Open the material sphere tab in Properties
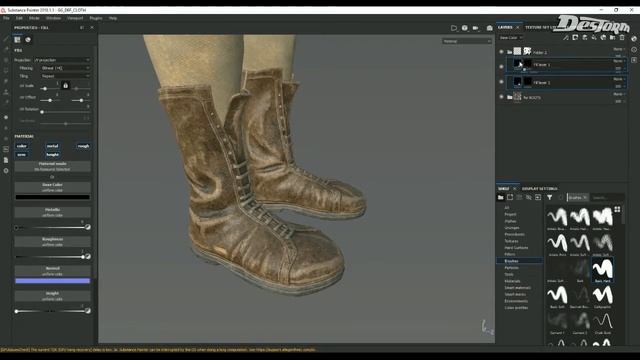The image size is (640, 360). click(x=28, y=40)
